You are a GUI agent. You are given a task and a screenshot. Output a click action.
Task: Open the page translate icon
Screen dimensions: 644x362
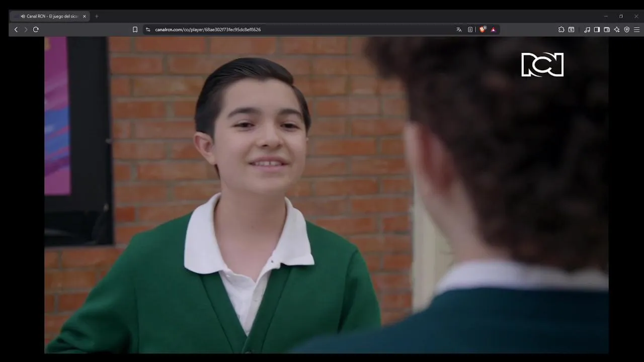click(x=459, y=30)
